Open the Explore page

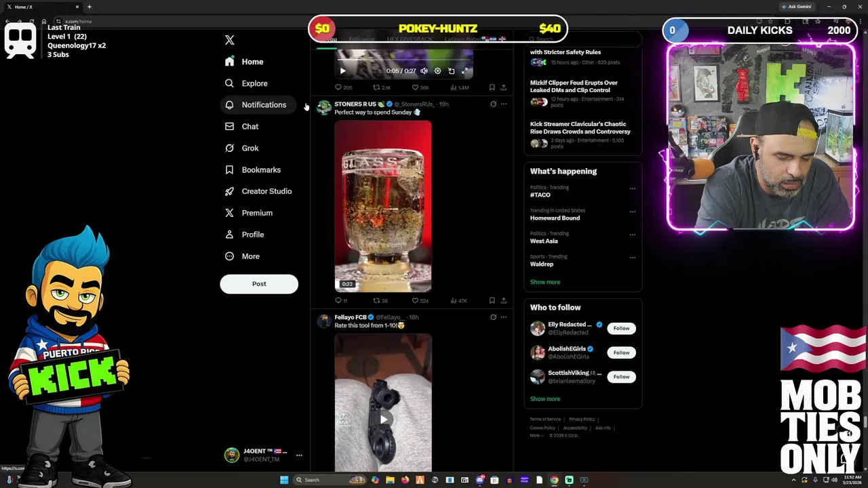(246, 83)
